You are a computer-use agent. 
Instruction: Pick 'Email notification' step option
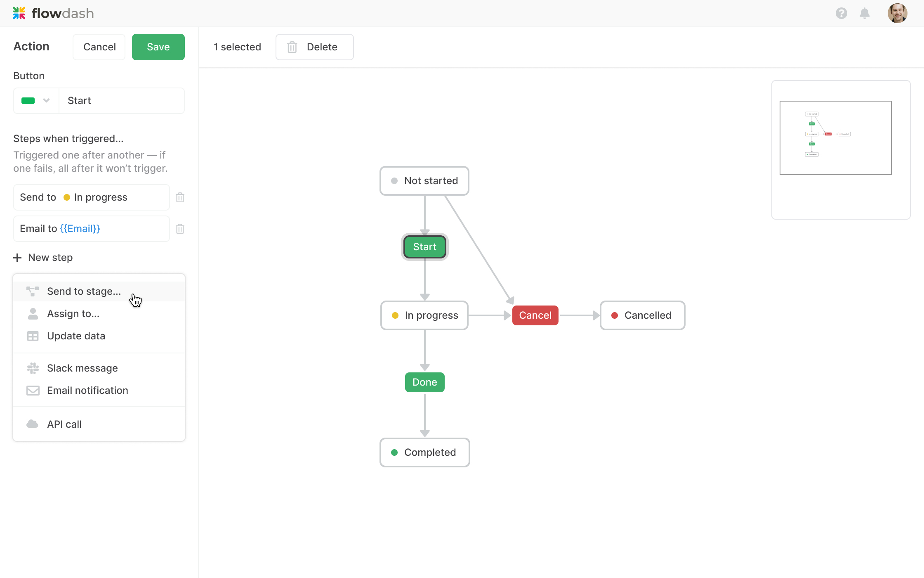pyautogui.click(x=87, y=391)
